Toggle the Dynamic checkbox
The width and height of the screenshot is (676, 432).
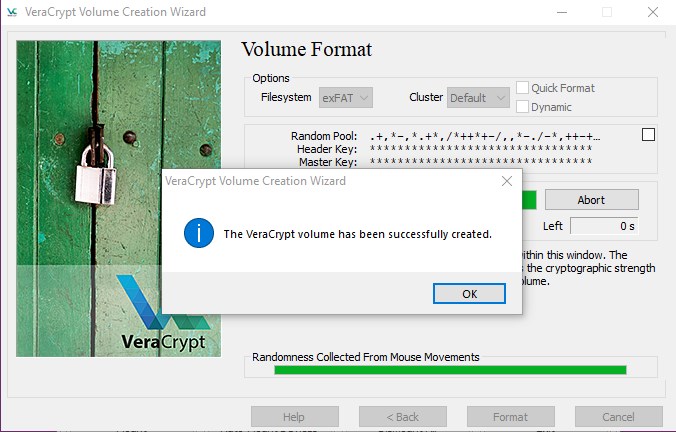(522, 106)
